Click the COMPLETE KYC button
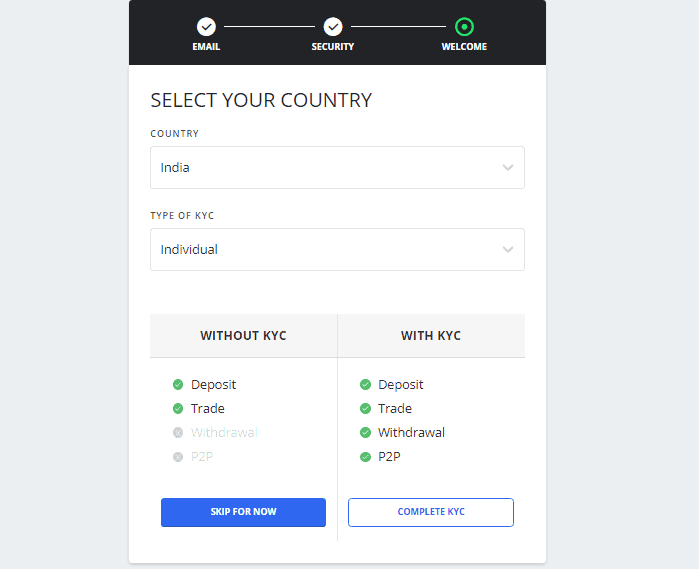This screenshot has height=569, width=699. 431,512
